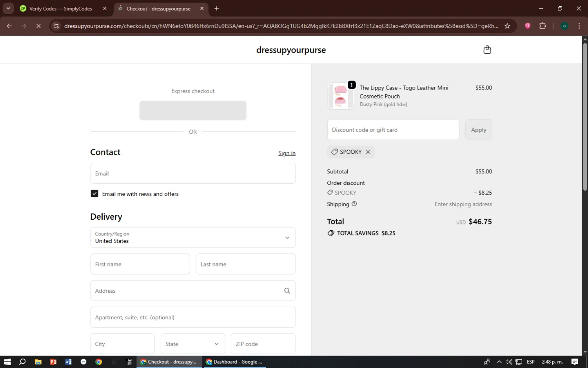Launch Word from the taskbar
The width and height of the screenshot is (588, 368).
pyautogui.click(x=68, y=362)
